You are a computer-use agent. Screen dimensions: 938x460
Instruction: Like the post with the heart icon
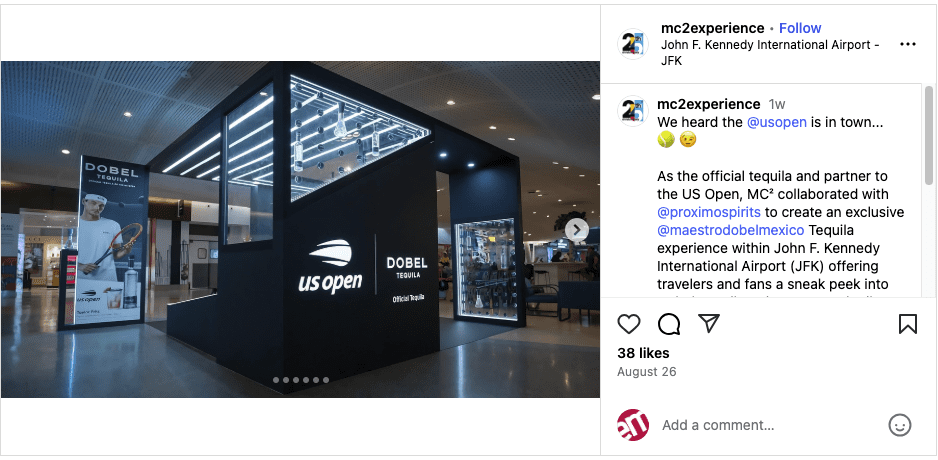[x=629, y=324]
